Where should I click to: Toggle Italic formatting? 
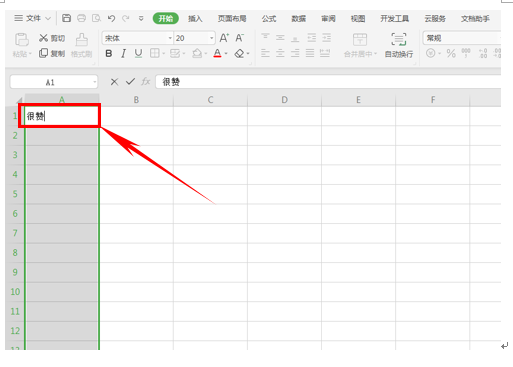coord(124,53)
